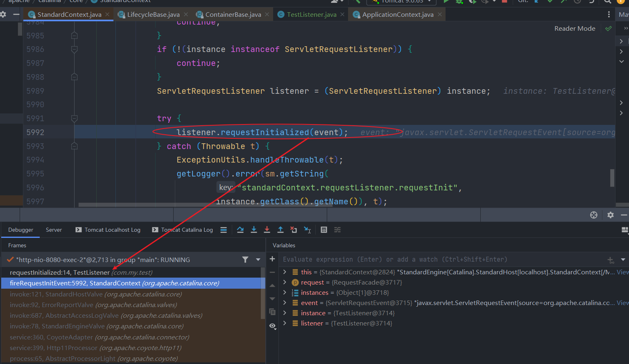This screenshot has height=364, width=629.
Task: Click the settings gear above the editor gutter
Action: 3,14
